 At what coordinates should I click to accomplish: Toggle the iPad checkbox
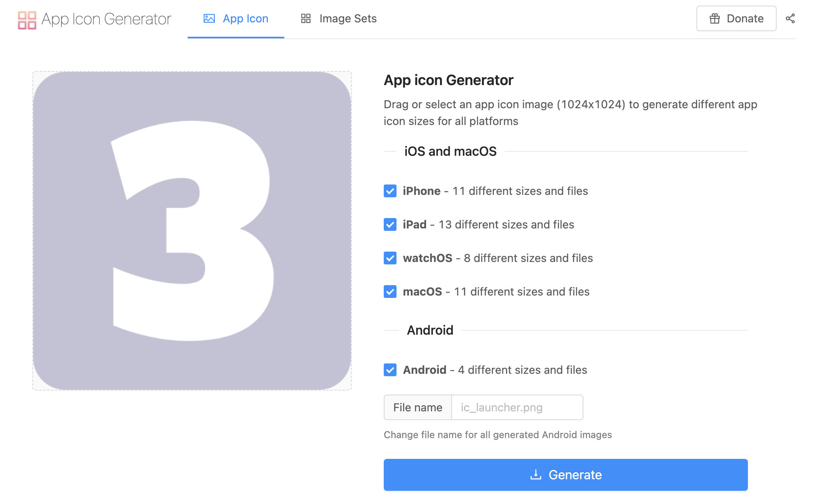point(390,224)
